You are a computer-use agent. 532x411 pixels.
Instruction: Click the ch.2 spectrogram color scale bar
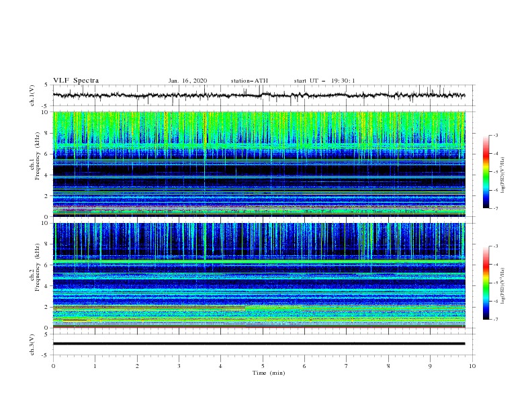pos(486,283)
